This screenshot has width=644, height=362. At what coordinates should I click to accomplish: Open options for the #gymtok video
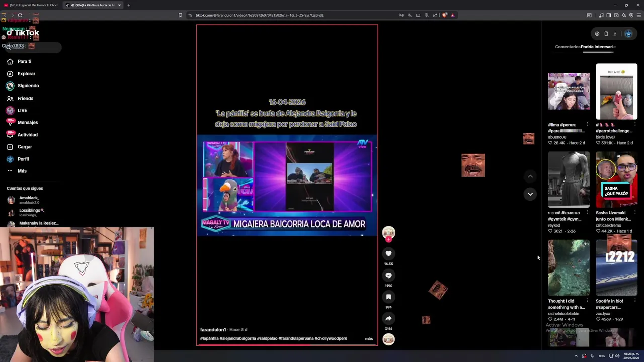point(587,213)
